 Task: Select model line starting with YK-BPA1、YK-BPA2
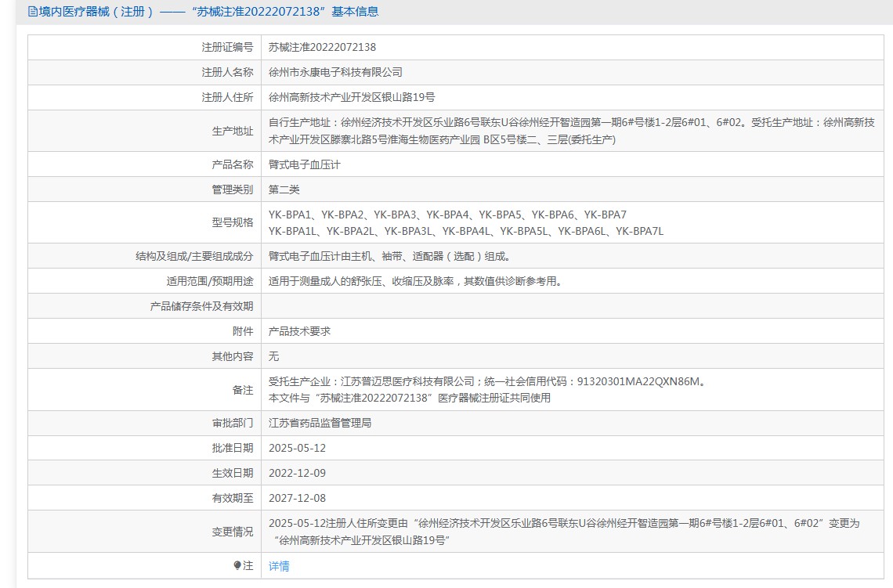tap(447, 215)
